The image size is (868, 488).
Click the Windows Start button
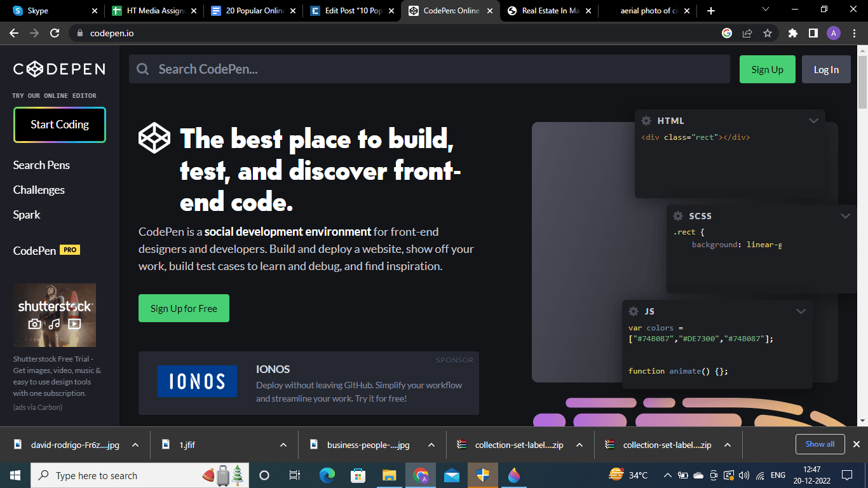coord(15,475)
